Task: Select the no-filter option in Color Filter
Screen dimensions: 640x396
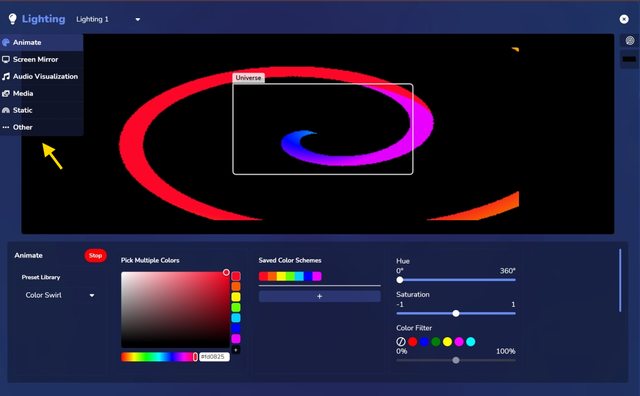Action: (x=401, y=342)
